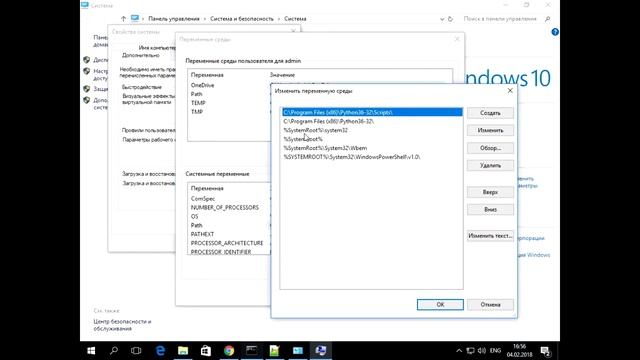640x360 pixels.
Task: Open the command prompt taskbar icon
Action: (x=252, y=351)
